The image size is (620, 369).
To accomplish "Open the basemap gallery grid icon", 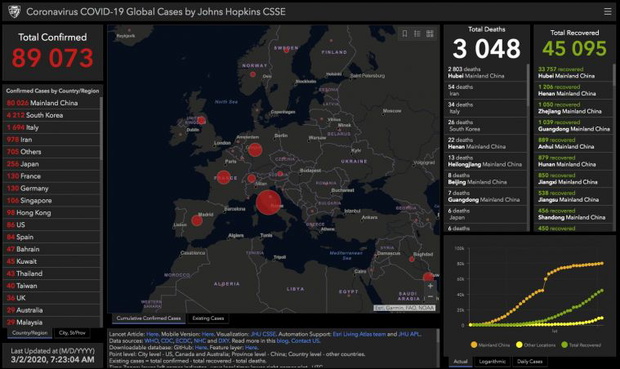I will pyautogui.click(x=430, y=34).
